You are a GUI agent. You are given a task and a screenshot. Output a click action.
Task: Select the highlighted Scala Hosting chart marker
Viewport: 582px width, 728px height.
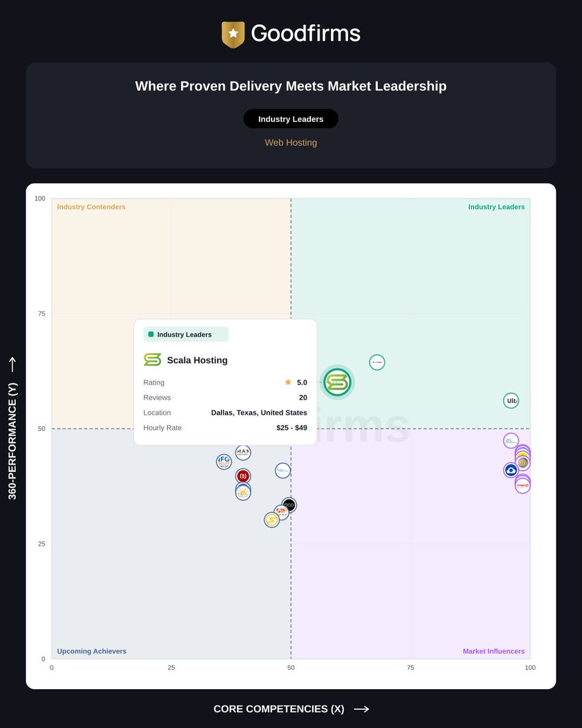click(337, 382)
